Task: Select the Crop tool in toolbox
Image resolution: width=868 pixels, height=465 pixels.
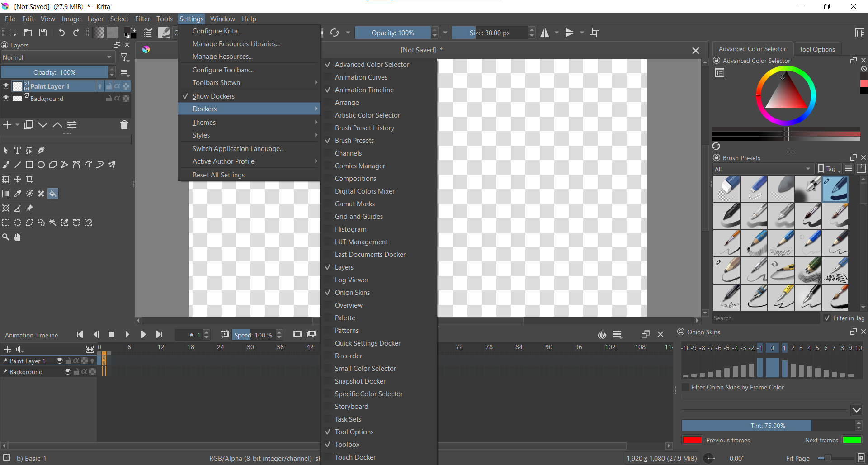Action: tap(29, 180)
